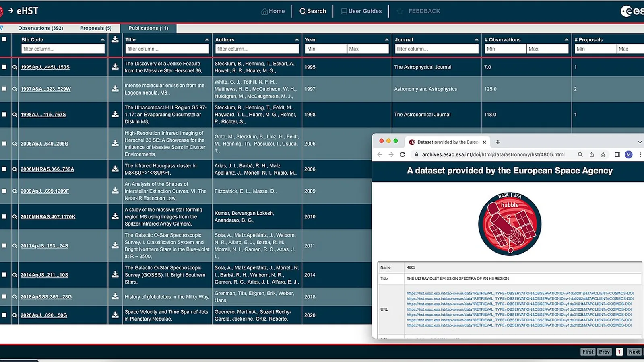Select checkbox for 2010MNRAS.407.1170K row
644x362 pixels.
4,216
